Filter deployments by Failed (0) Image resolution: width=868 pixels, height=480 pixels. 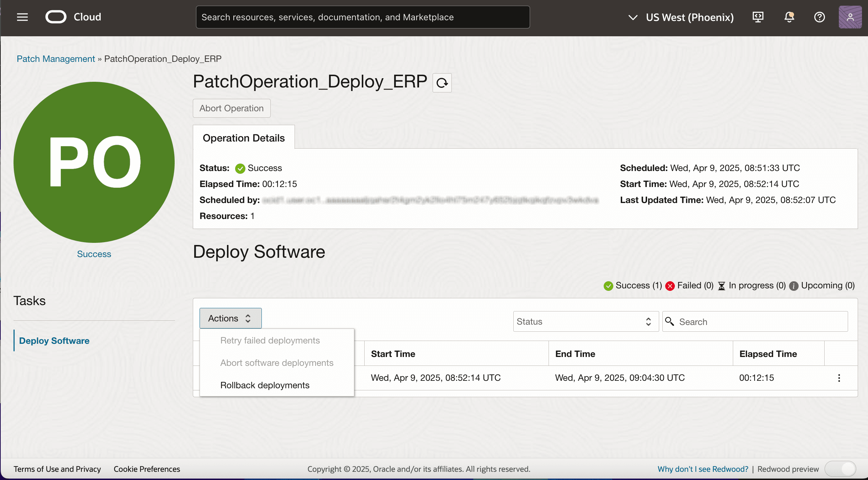689,286
